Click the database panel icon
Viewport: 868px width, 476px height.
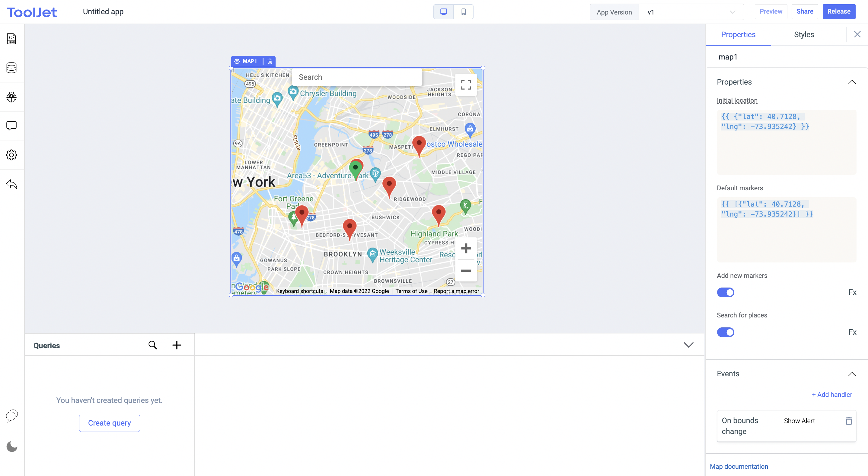[x=12, y=67]
